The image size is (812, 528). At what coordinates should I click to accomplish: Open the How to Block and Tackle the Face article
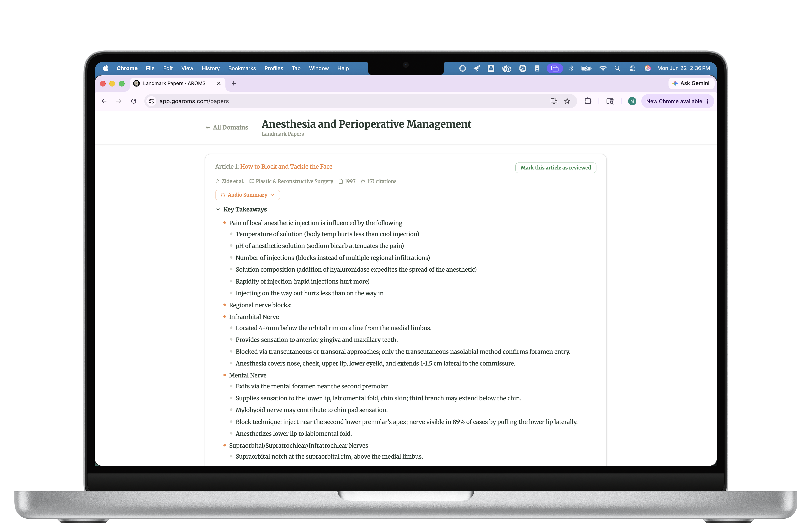(x=286, y=167)
